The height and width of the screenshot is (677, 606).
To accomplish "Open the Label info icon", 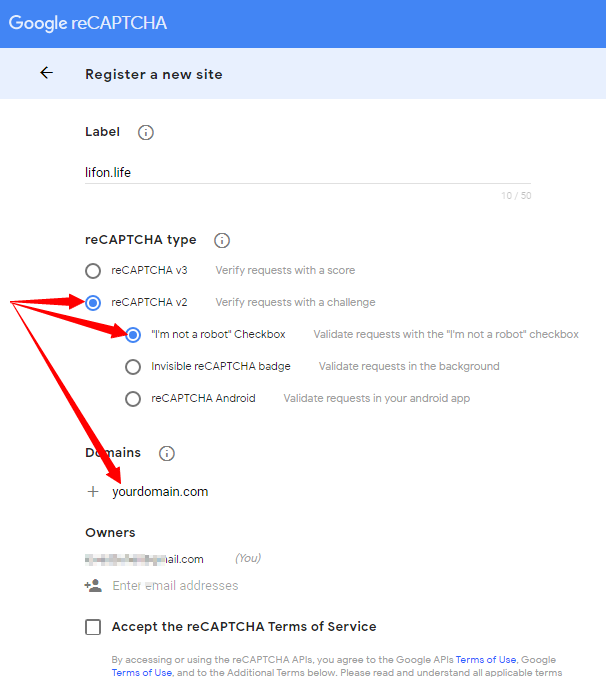I will pyautogui.click(x=145, y=132).
